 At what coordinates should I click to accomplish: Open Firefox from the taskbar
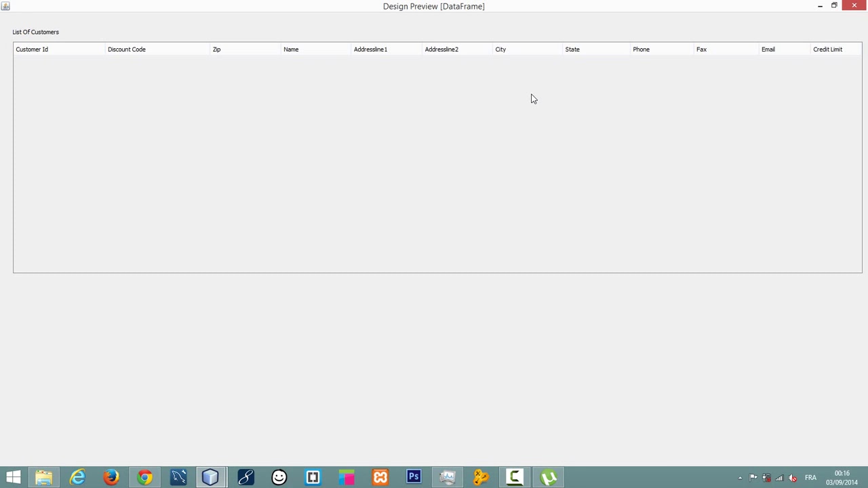(x=111, y=478)
